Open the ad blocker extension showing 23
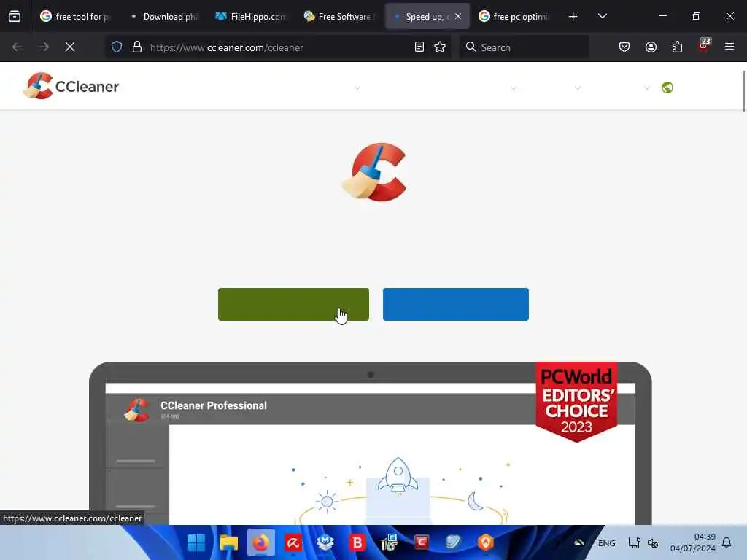This screenshot has height=560, width=747. click(703, 46)
